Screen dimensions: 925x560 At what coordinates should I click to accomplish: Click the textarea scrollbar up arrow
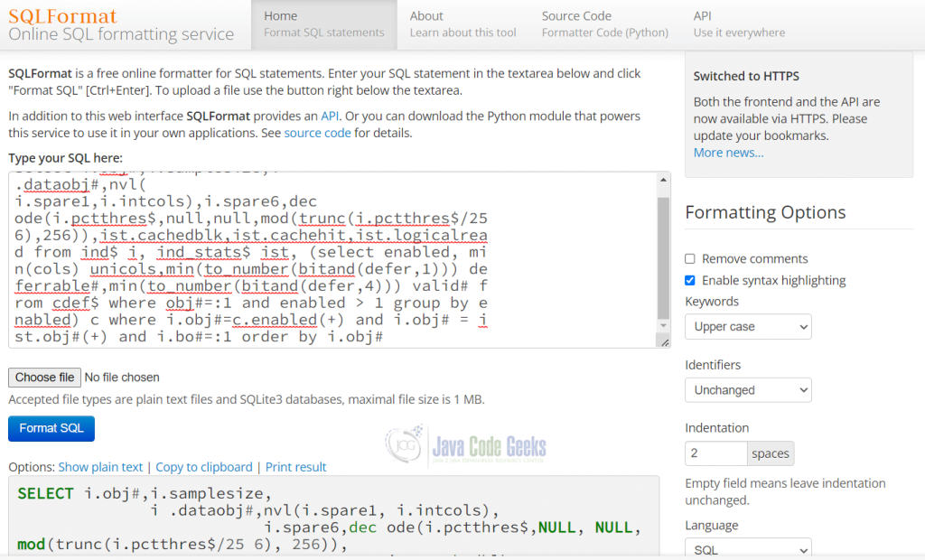[x=663, y=180]
